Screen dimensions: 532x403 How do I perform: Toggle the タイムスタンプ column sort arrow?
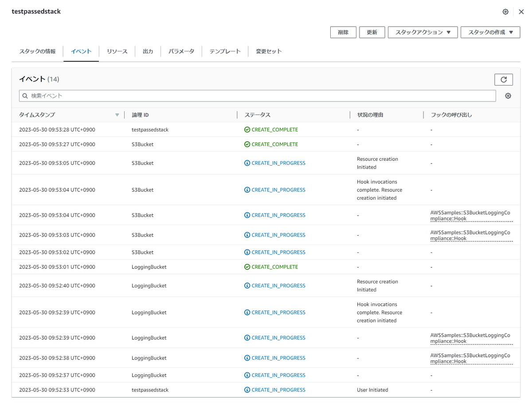coord(117,115)
